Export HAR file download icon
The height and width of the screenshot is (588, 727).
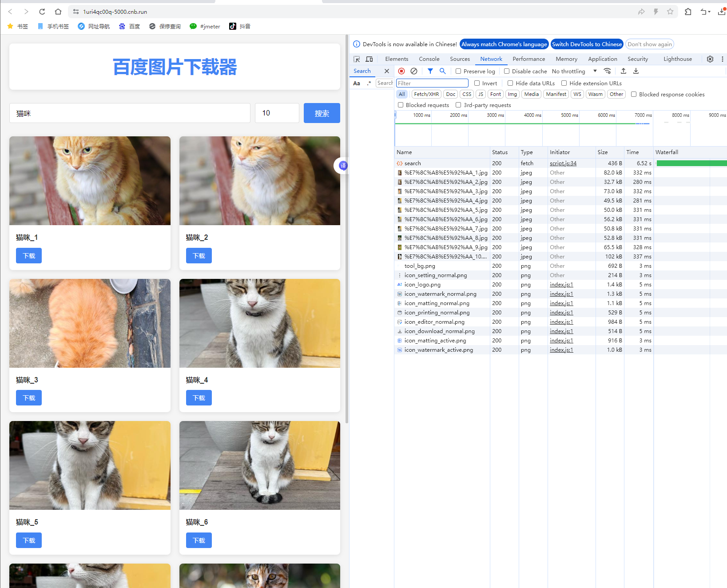(636, 71)
